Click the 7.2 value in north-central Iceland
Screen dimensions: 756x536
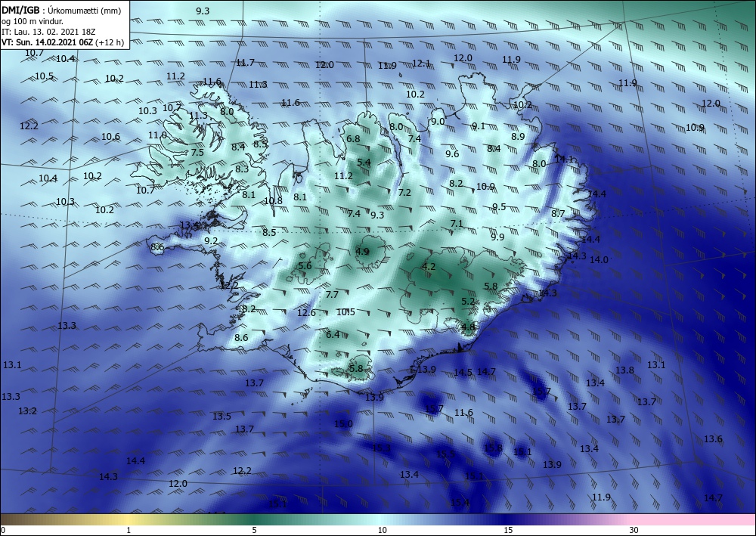pyautogui.click(x=404, y=192)
